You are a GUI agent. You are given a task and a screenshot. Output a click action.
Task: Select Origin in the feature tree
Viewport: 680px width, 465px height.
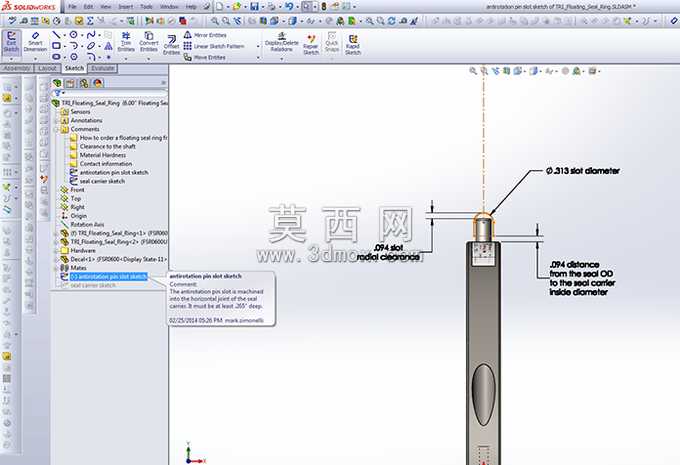pyautogui.click(x=78, y=216)
